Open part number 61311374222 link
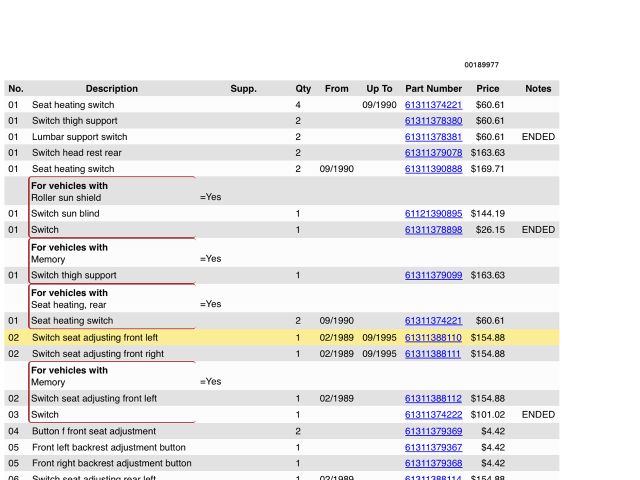 433,415
